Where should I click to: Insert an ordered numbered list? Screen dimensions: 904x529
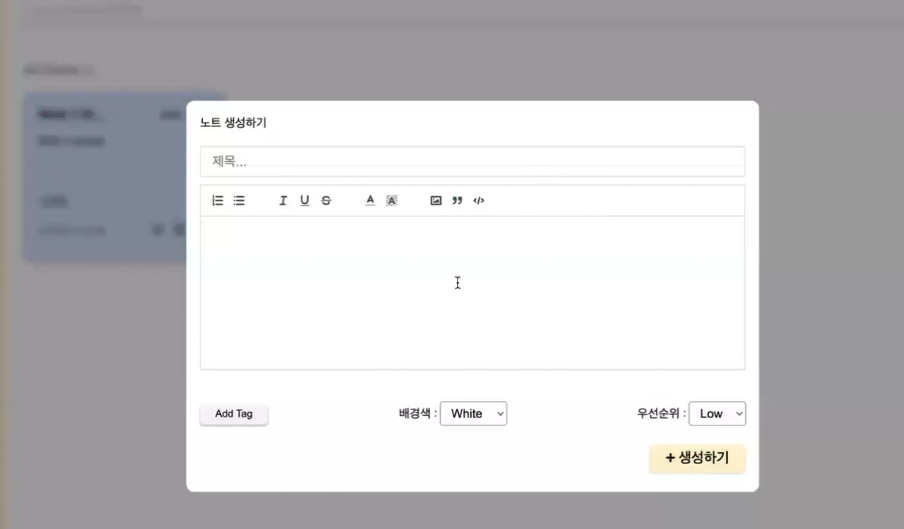[x=217, y=201]
